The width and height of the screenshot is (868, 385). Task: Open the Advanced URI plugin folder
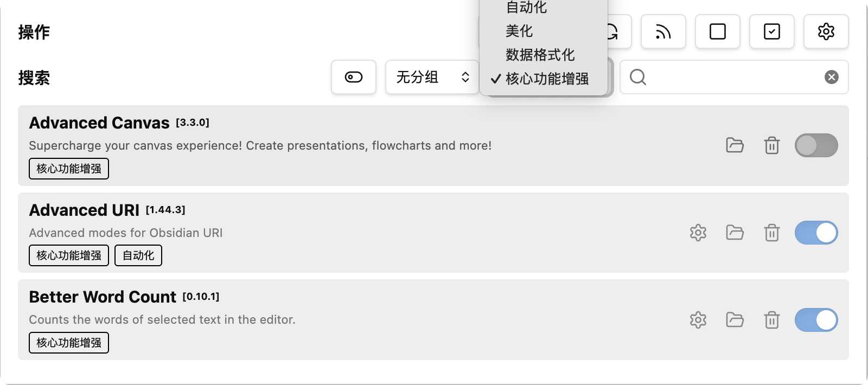click(x=735, y=233)
